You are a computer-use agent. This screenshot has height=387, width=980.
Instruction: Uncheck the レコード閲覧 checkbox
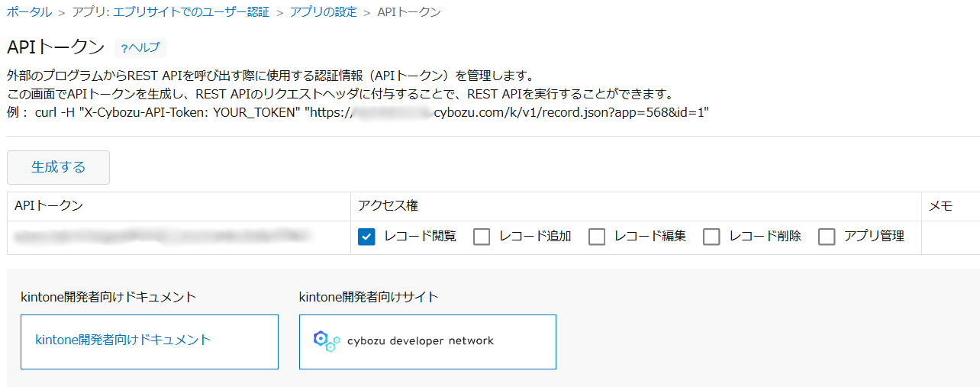coord(367,237)
